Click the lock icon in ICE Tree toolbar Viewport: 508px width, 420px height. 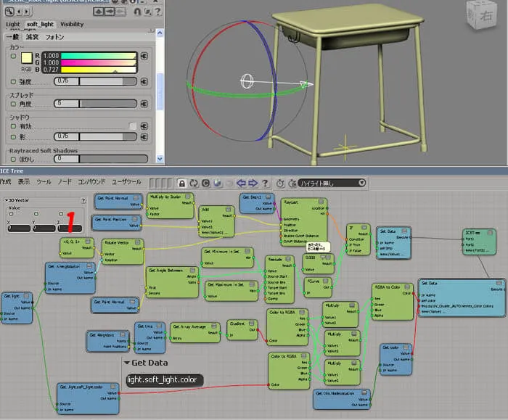click(x=182, y=184)
